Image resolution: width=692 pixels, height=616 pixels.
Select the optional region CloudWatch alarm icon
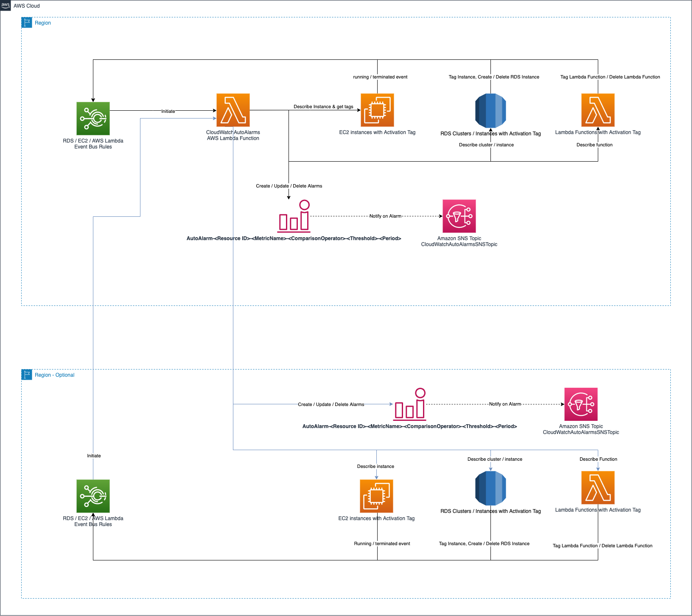click(409, 404)
